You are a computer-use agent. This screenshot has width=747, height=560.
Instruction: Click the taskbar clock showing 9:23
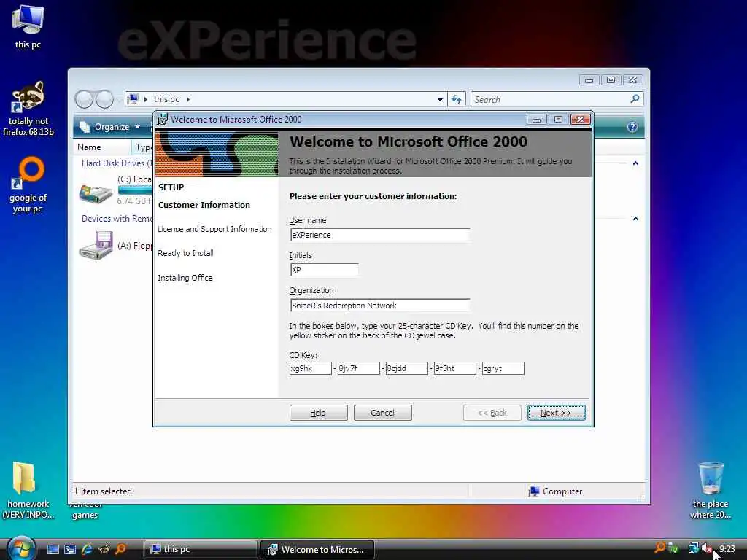coord(727,548)
